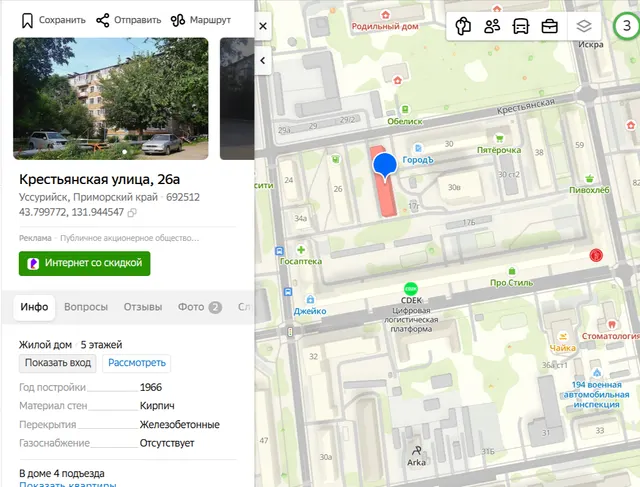Open the building photo thumbnail

111,98
